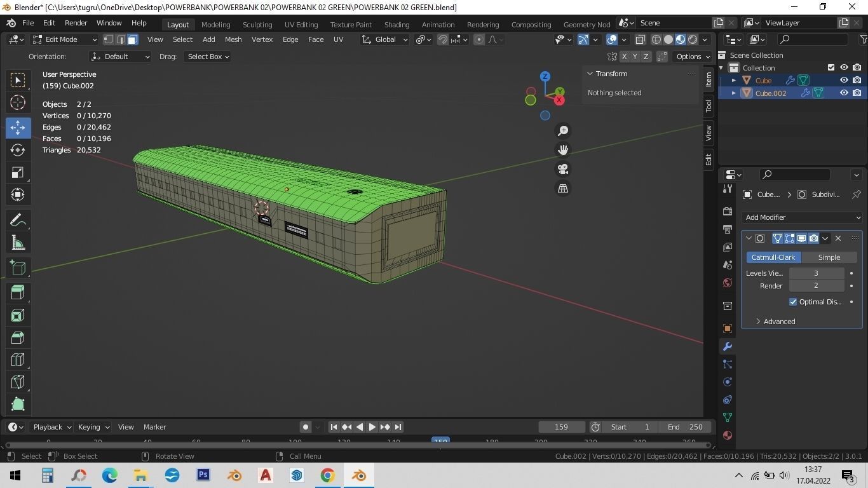Expand Cube.002 in outliner
This screenshot has height=488, width=868.
tap(734, 93)
